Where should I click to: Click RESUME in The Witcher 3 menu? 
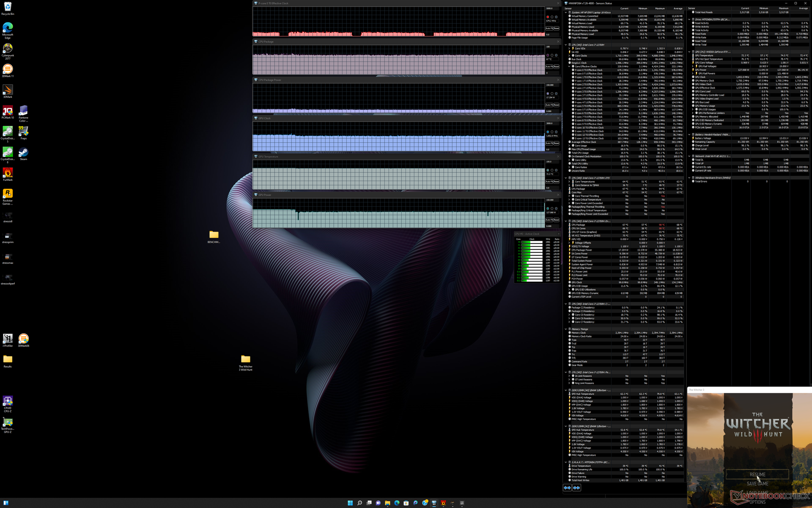coord(757,475)
